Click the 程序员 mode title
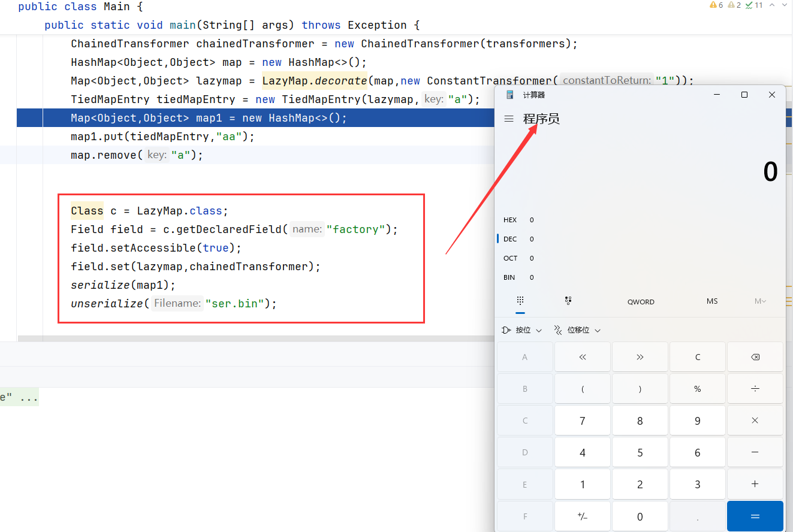The image size is (793, 532). [x=541, y=119]
